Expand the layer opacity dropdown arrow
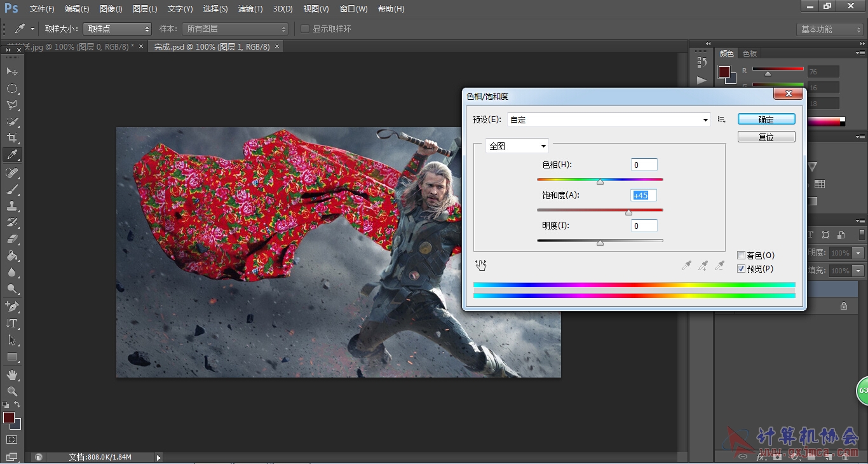This screenshot has height=464, width=868. point(859,253)
